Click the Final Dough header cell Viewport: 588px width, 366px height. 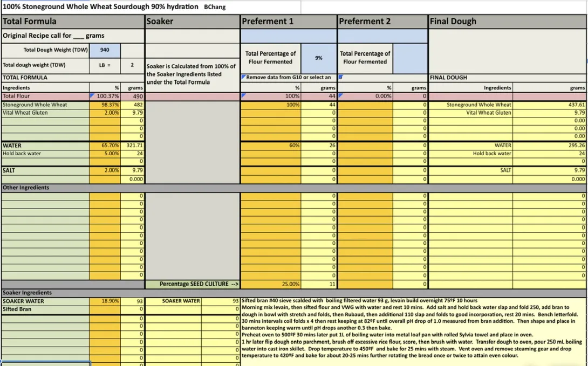tap(507, 22)
